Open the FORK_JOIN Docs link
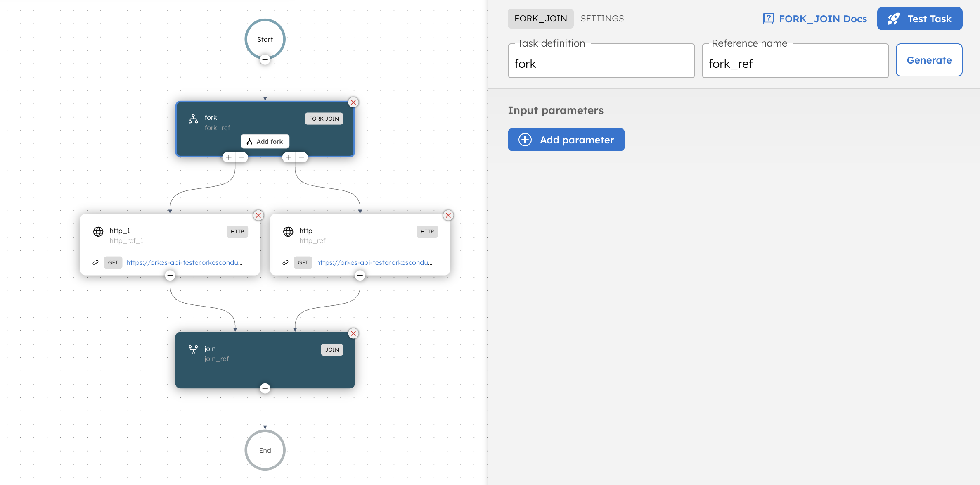 tap(822, 19)
